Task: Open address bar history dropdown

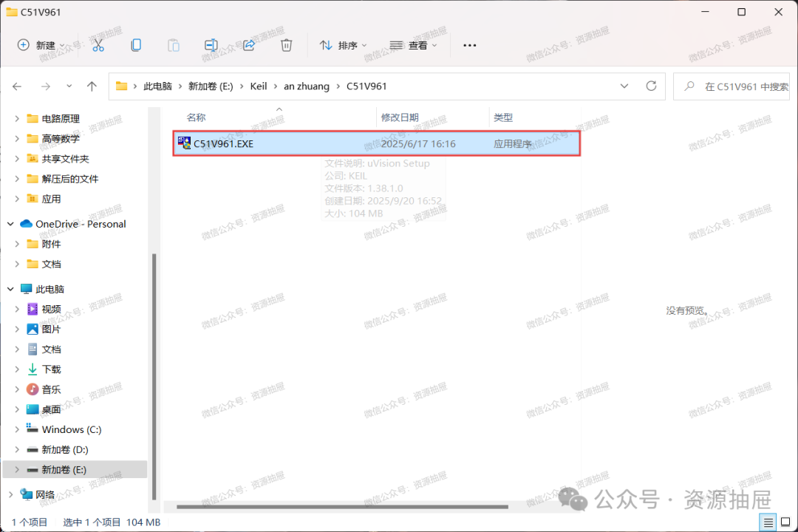Action: (x=624, y=86)
